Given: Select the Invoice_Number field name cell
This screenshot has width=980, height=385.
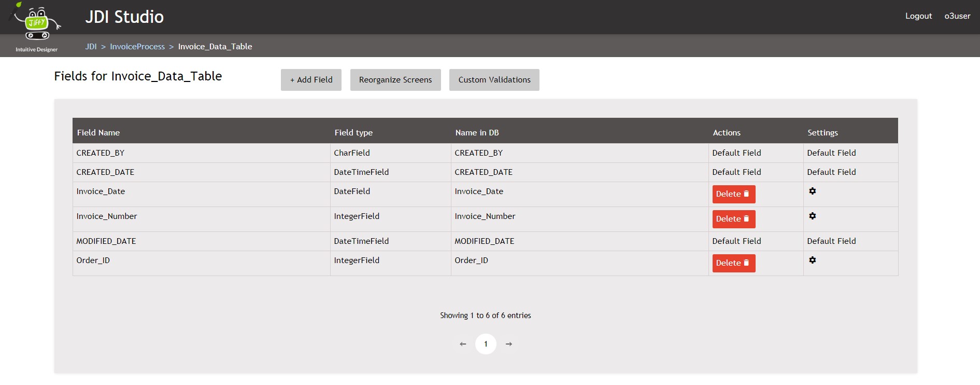Looking at the screenshot, I should point(202,219).
